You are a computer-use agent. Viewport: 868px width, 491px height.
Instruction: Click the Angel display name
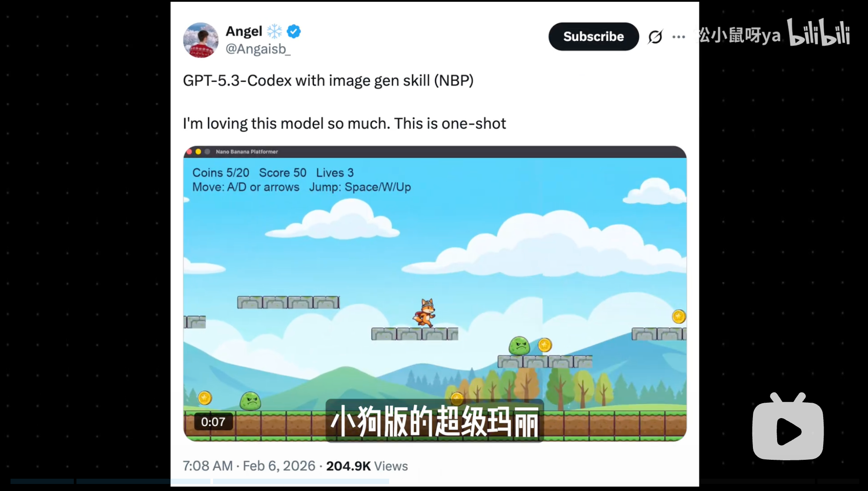(244, 31)
